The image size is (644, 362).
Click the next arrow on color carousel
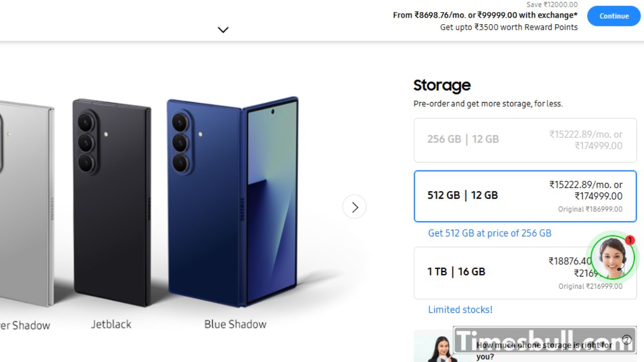pyautogui.click(x=355, y=207)
